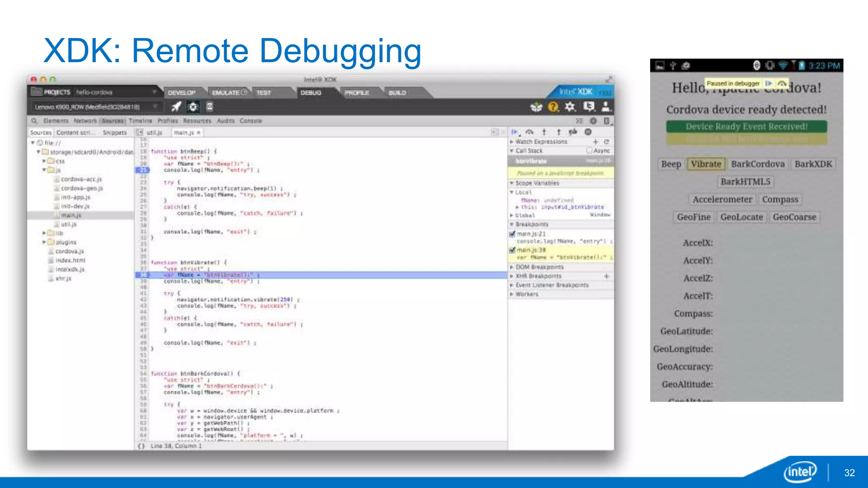Screen dimensions: 868x488
Task: Tap the Compass button on phone
Action: 780,199
